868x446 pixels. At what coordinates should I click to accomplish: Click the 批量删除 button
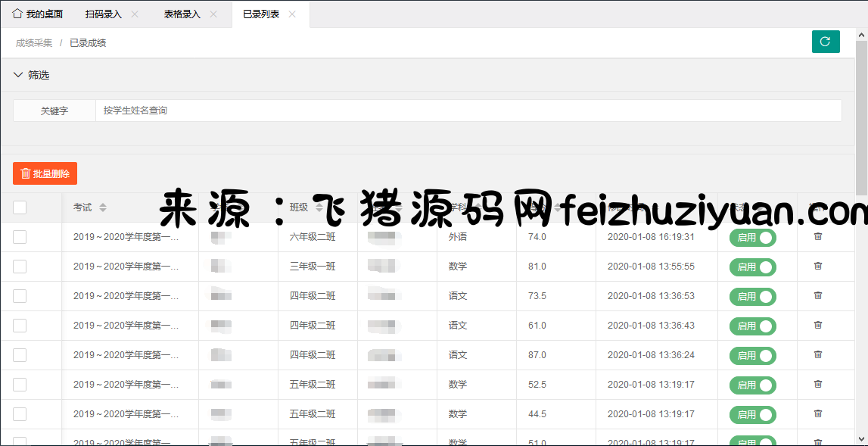pos(45,173)
